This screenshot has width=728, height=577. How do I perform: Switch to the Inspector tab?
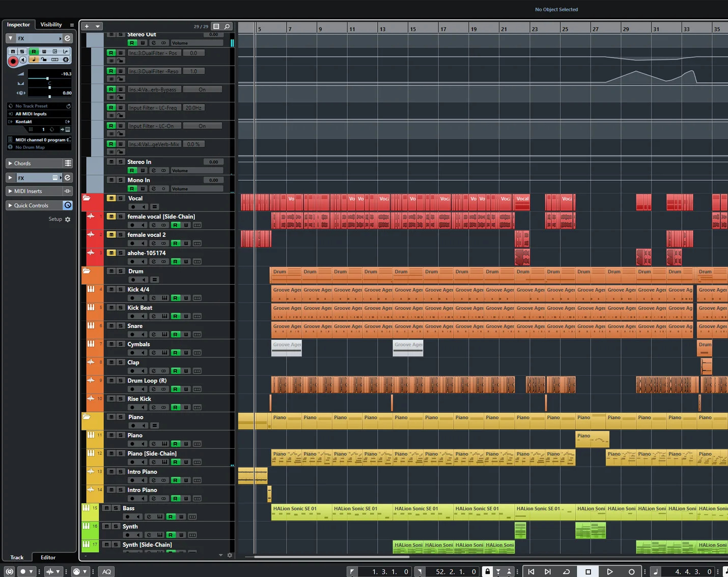click(18, 24)
